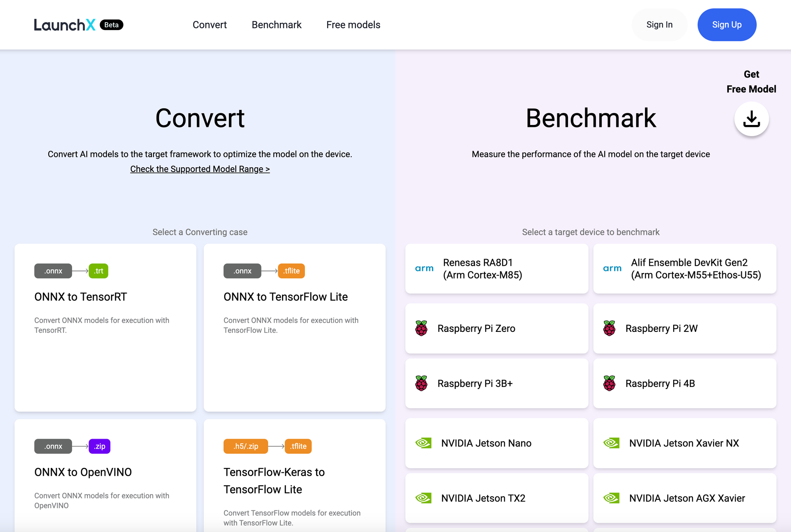
Task: Click the blue Sign Up button
Action: (x=727, y=25)
